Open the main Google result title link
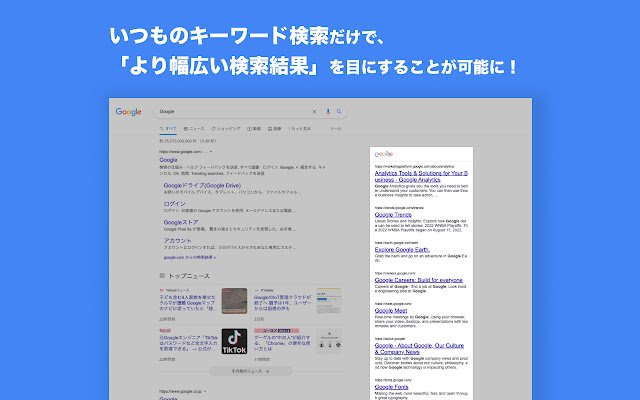This screenshot has height=400, width=640. point(168,160)
